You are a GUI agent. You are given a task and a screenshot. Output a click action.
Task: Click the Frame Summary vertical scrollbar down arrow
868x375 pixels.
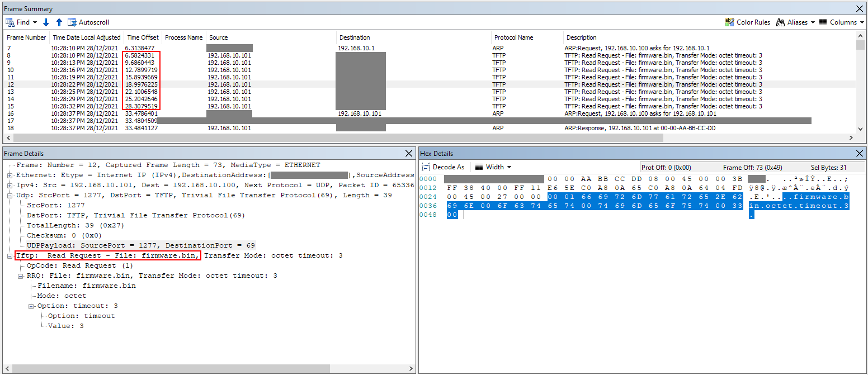860,129
